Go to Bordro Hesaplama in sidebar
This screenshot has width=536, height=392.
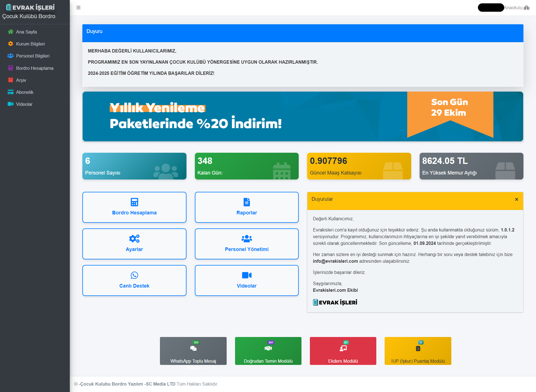pos(35,68)
